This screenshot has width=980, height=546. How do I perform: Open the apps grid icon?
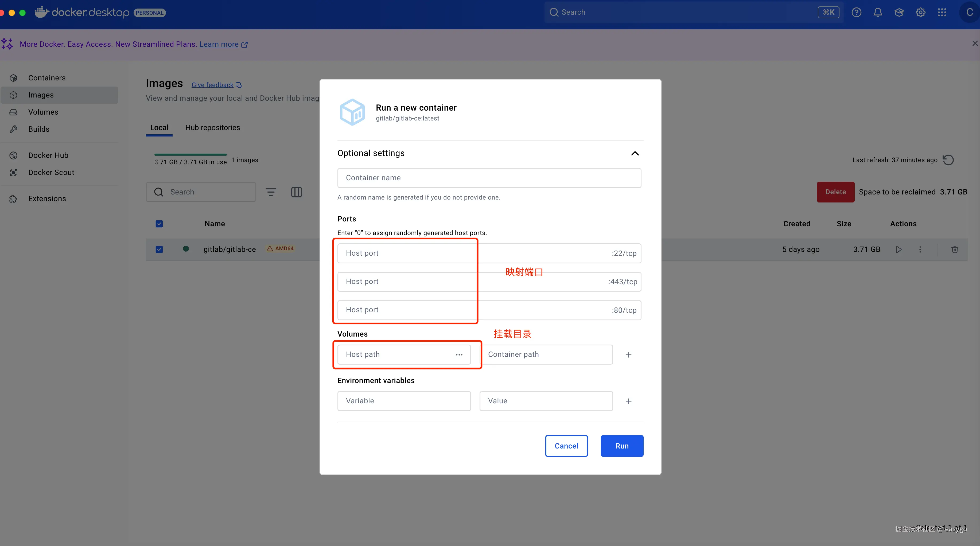pyautogui.click(x=942, y=12)
